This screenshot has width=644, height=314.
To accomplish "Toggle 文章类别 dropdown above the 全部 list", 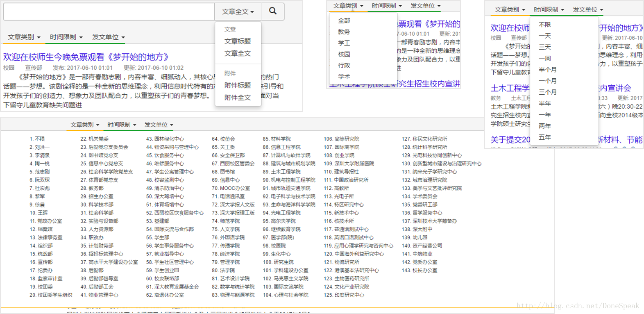I will pos(348,6).
